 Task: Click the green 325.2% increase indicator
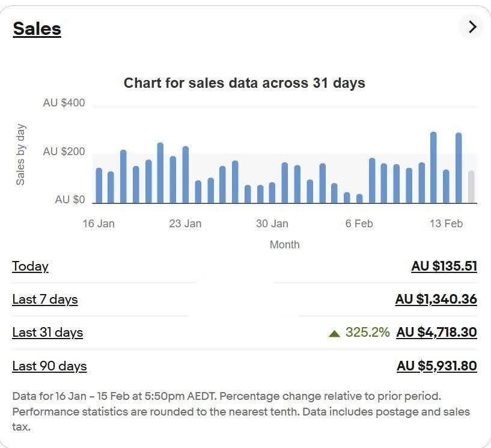[359, 332]
